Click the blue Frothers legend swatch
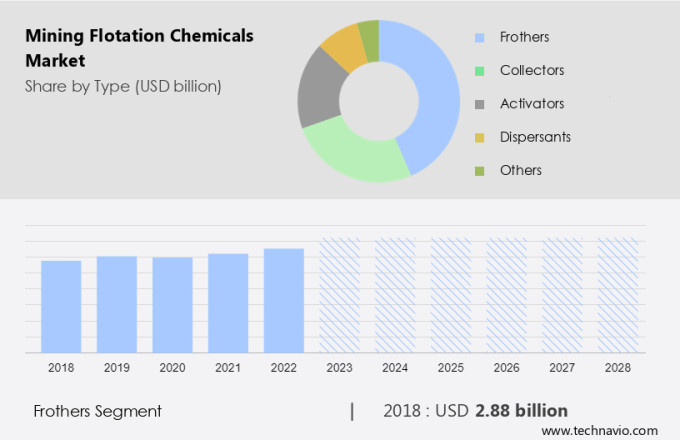This screenshot has width=680, height=440. click(479, 38)
